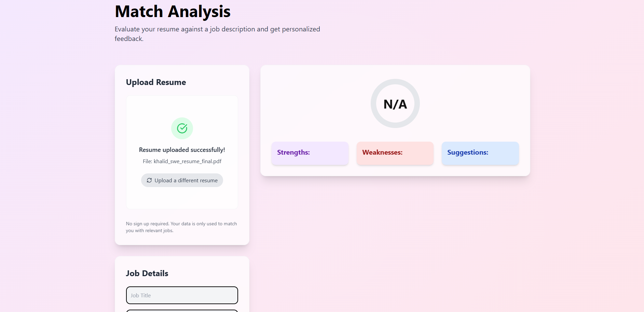Open the blue Suggestions card
The width and height of the screenshot is (644, 312).
[480, 153]
